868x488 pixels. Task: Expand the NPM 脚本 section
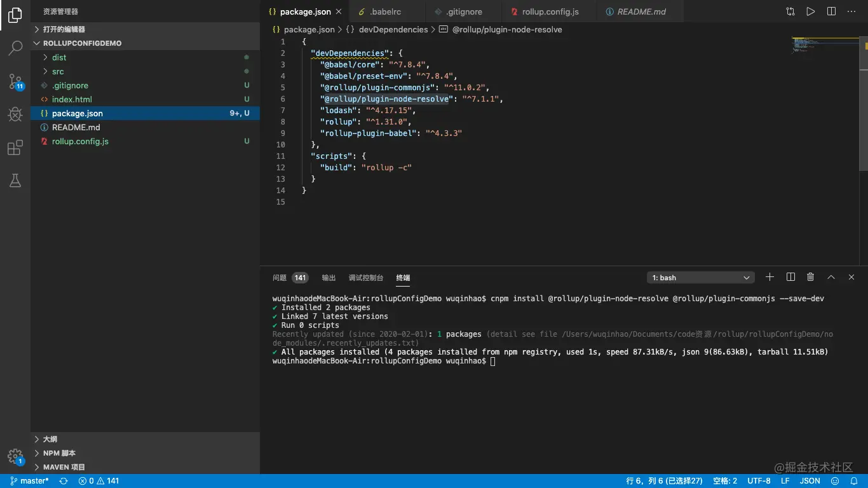(x=145, y=453)
